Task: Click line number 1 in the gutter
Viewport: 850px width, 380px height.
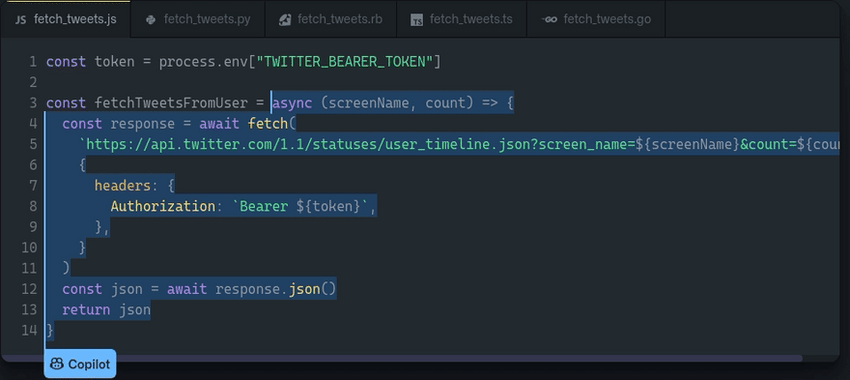Action: tap(33, 62)
